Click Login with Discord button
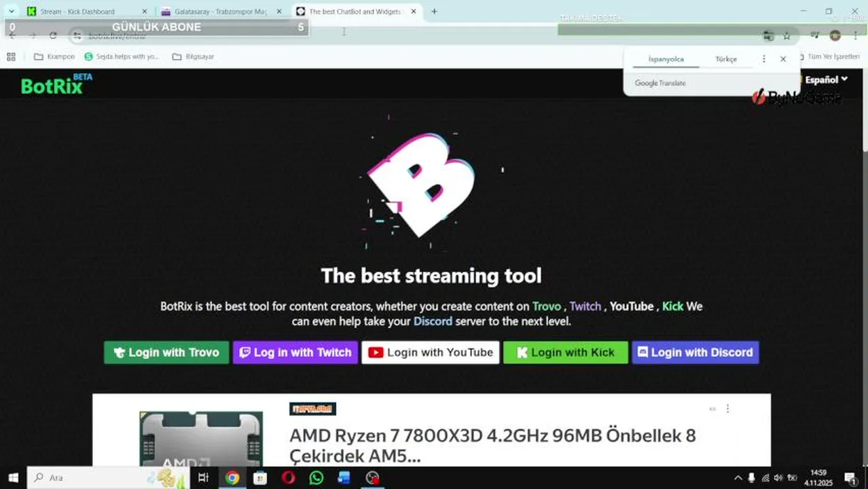The image size is (868, 489). (x=695, y=352)
